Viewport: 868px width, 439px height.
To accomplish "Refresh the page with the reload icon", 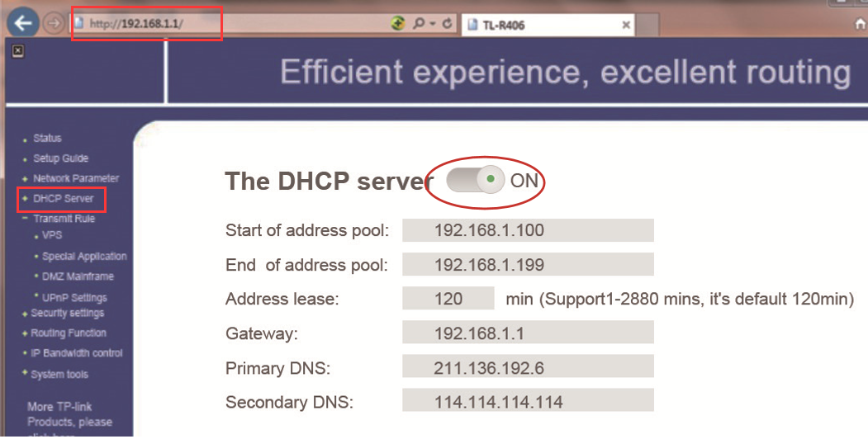I will click(448, 24).
